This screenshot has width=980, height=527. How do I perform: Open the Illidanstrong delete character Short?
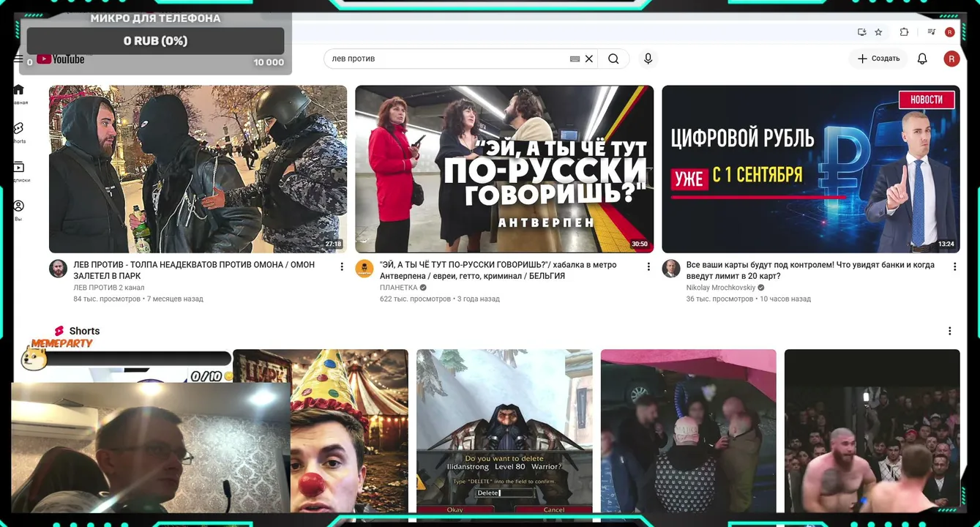[x=504, y=431]
